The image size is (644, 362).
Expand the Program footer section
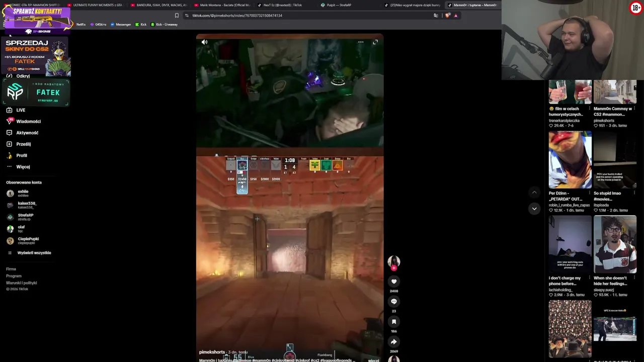14,276
